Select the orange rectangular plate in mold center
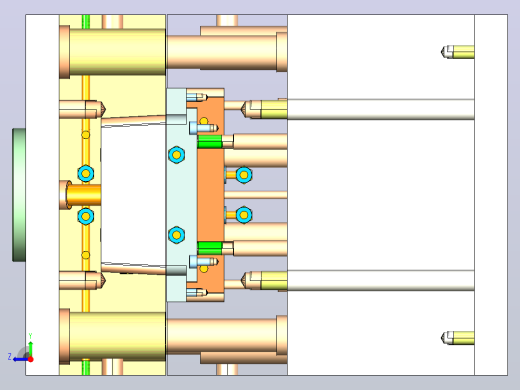Screen dimensions: 520x390 click(211, 195)
